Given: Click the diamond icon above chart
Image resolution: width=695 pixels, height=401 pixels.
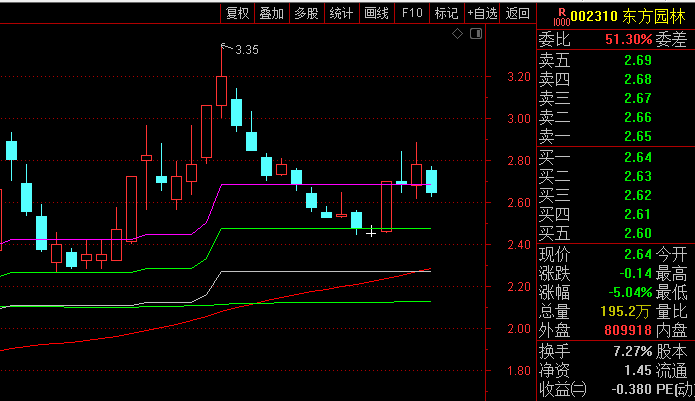Looking at the screenshot, I should [x=457, y=34].
